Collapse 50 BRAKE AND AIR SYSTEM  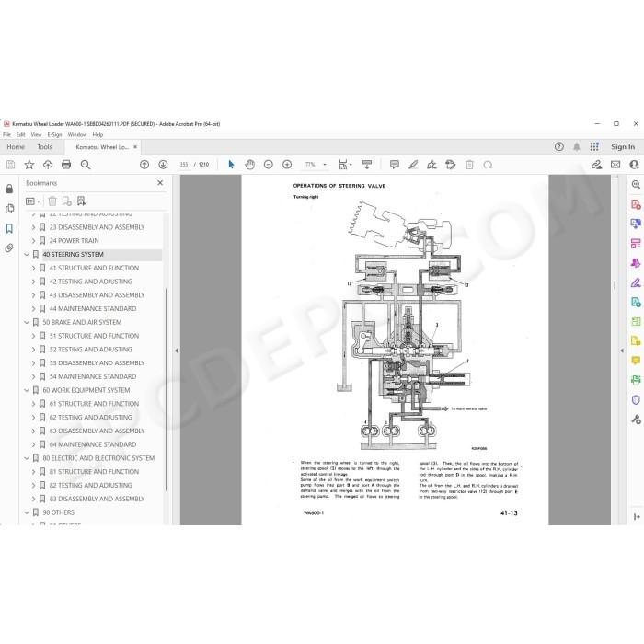27,322
